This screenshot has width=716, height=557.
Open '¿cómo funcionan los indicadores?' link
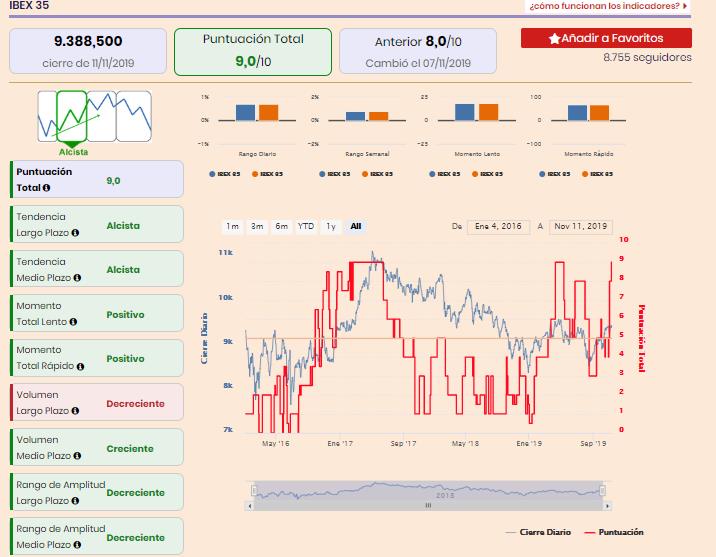[608, 6]
